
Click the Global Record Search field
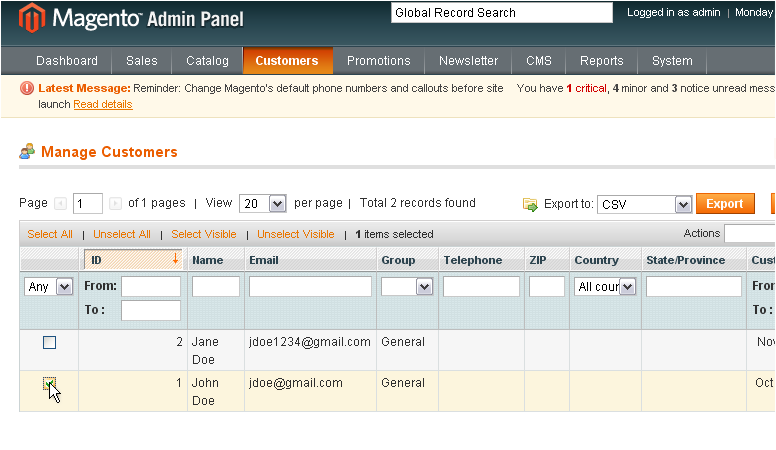[502, 13]
